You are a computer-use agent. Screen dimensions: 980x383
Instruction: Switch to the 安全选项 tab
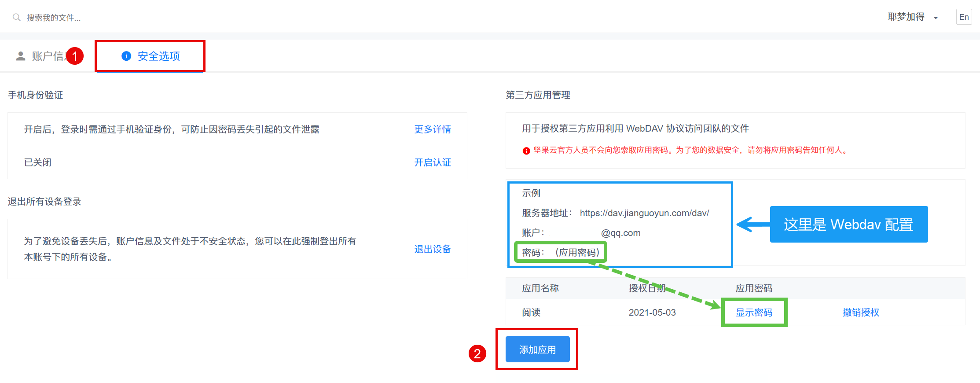tap(158, 56)
